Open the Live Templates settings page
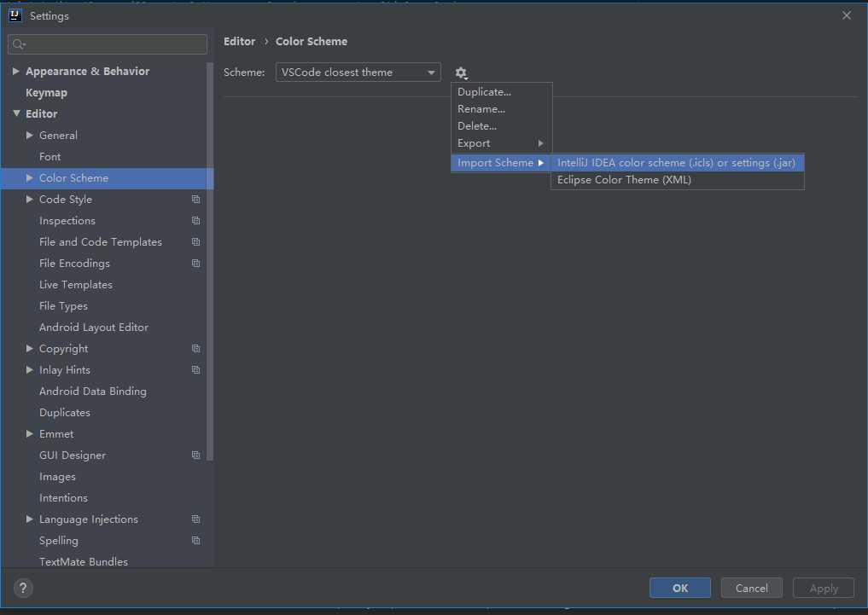This screenshot has width=868, height=615. [76, 285]
